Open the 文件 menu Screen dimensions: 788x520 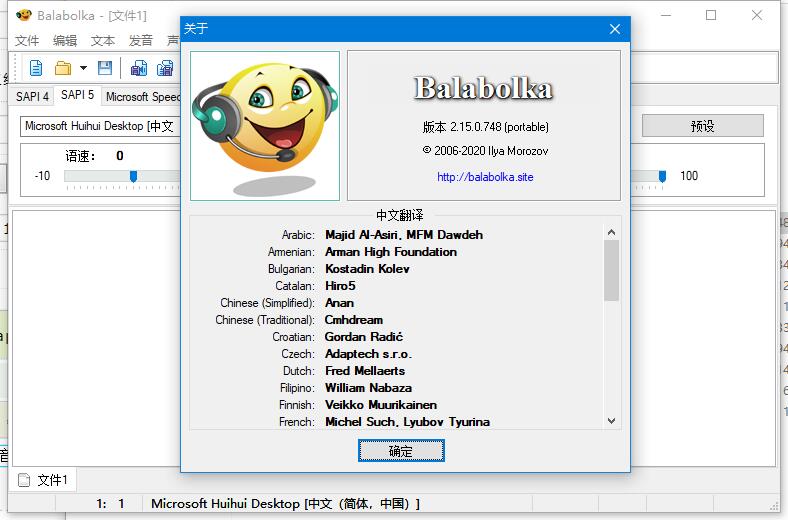pyautogui.click(x=27, y=41)
